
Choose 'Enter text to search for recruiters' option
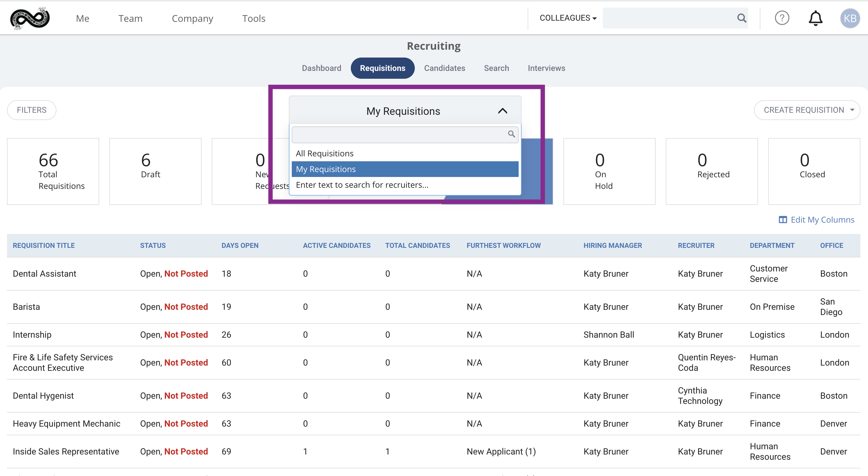[x=405, y=185]
